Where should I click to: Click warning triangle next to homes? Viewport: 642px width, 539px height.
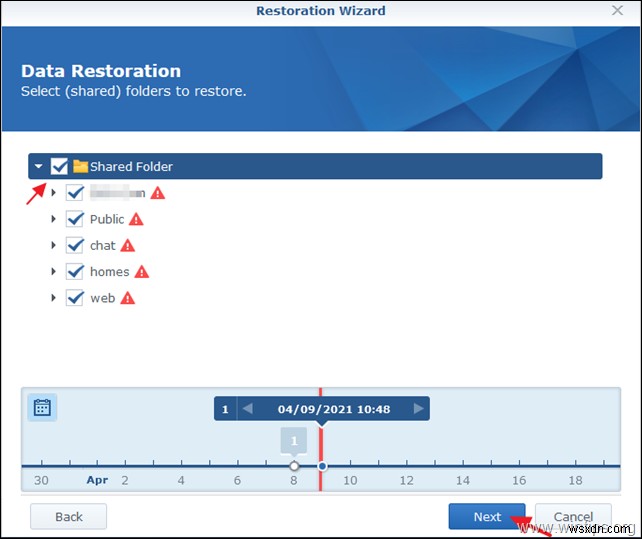[x=142, y=272]
